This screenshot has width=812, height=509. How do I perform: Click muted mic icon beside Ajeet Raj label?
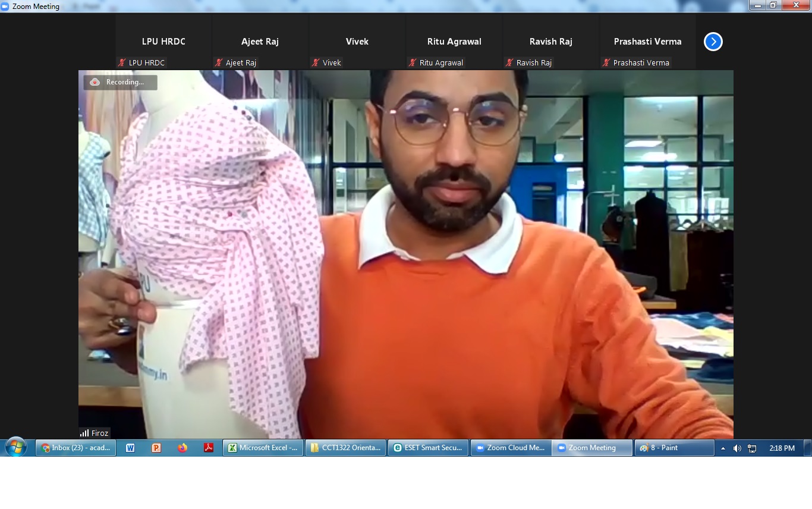(x=219, y=62)
